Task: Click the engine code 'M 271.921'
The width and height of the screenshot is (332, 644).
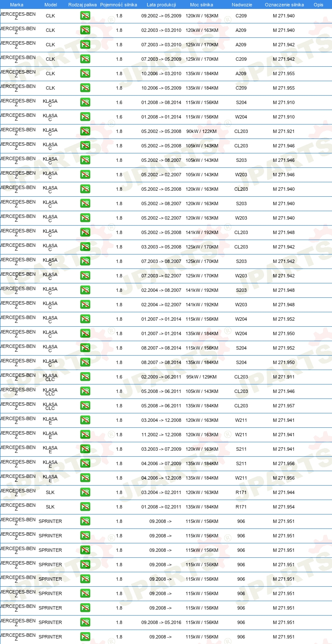Action: (284, 132)
